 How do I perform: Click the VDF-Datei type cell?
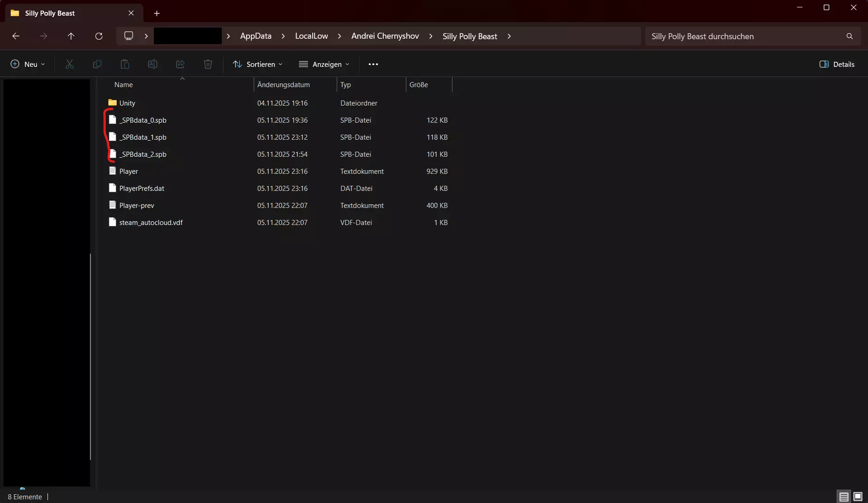click(x=356, y=222)
